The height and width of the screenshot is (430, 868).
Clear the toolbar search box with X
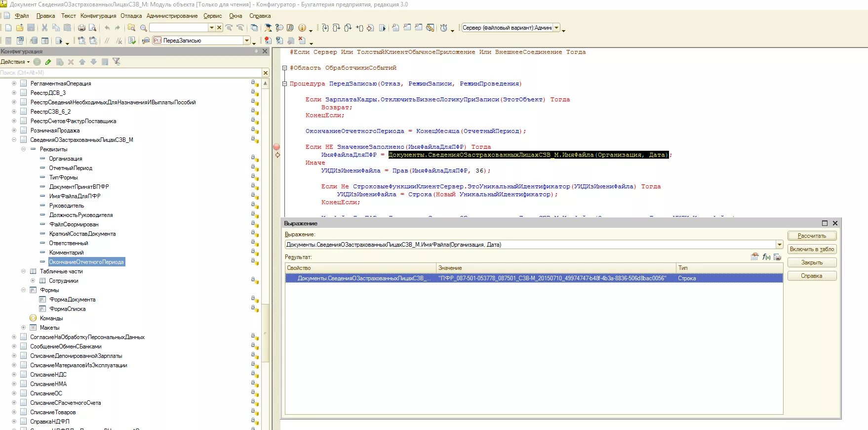[x=219, y=28]
